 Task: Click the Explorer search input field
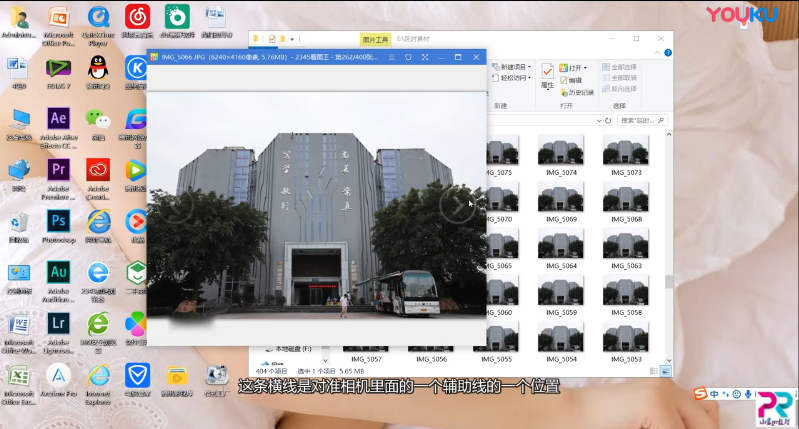point(642,121)
